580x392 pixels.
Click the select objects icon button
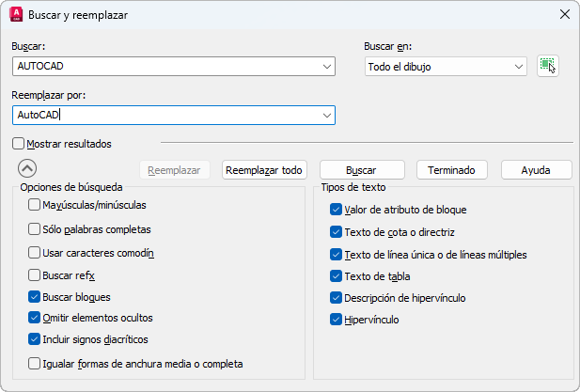coord(548,66)
